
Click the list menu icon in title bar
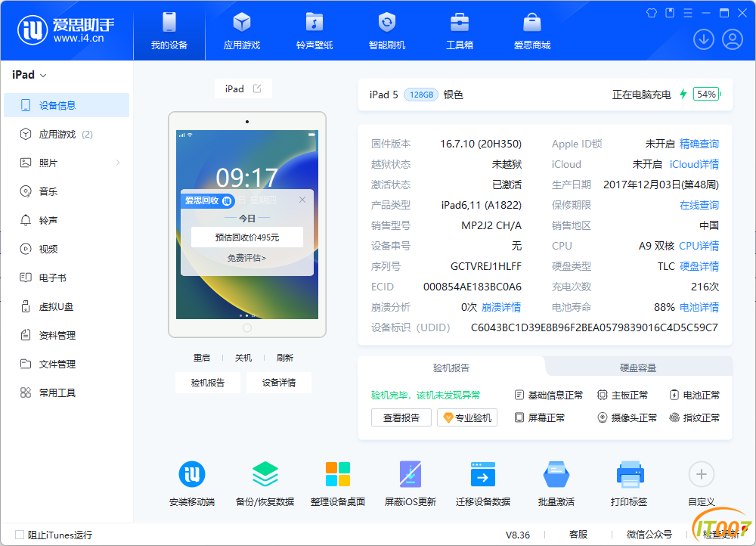click(688, 13)
